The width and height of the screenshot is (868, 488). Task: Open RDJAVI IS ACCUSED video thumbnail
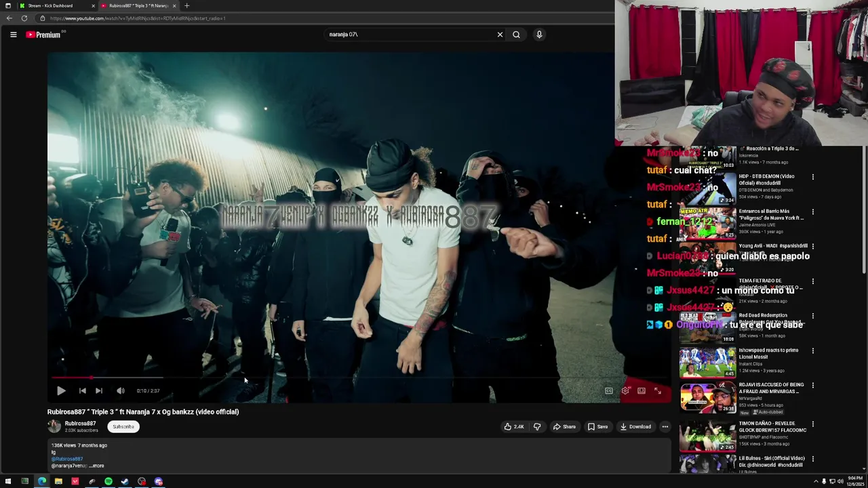[x=708, y=397]
